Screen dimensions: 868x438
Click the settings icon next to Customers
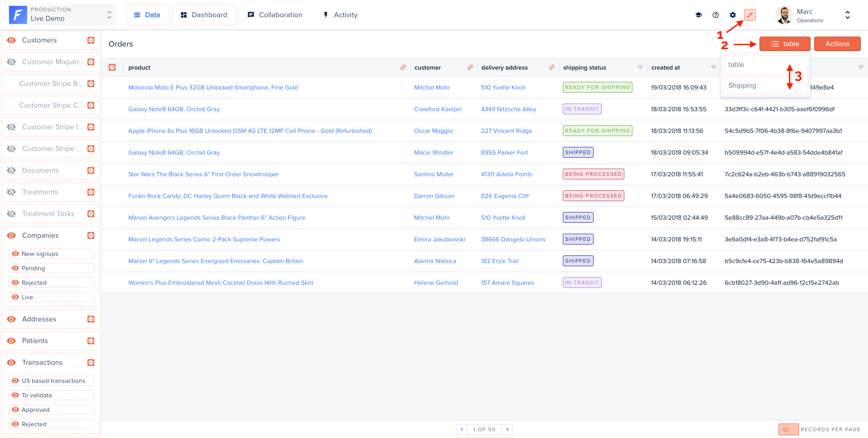coord(91,40)
